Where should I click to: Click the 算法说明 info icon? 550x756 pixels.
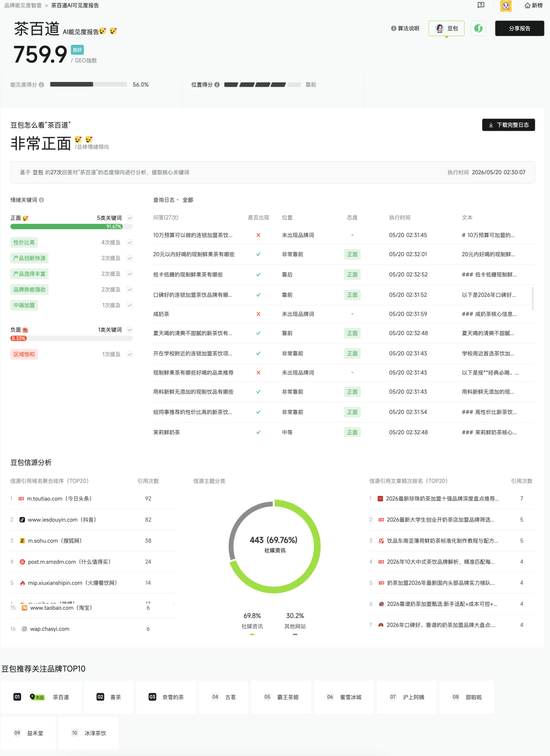pos(394,29)
